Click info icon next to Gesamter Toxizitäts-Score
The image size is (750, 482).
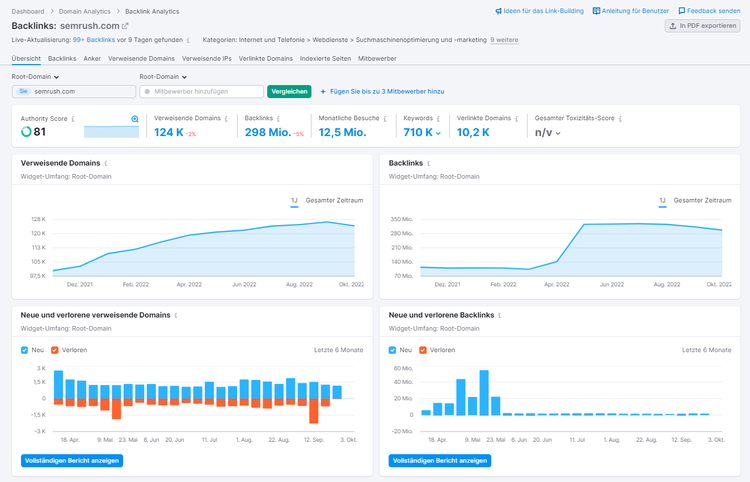point(620,118)
